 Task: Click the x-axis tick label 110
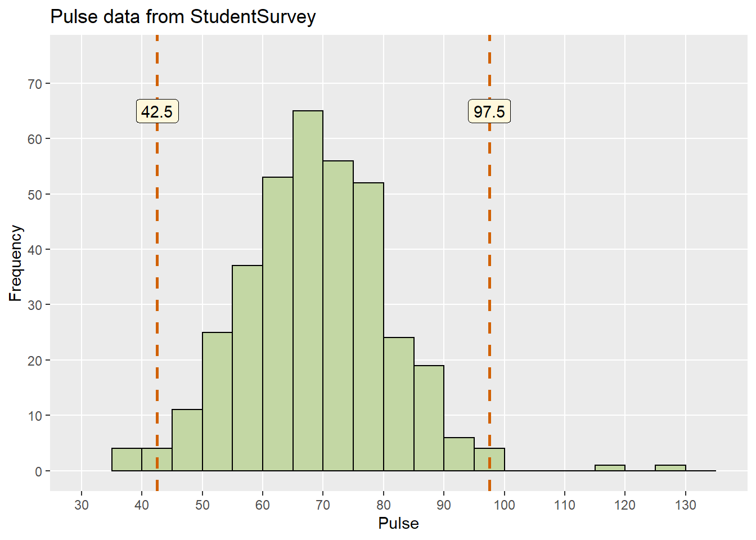pos(564,505)
